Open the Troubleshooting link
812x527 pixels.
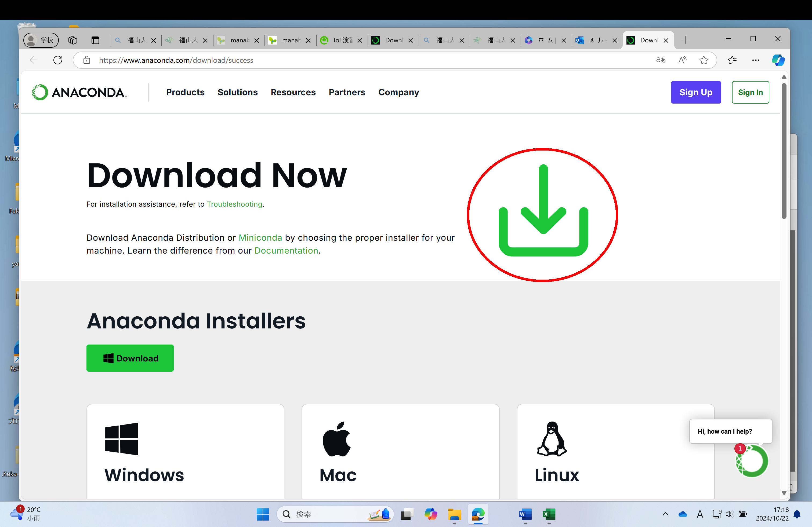234,204
